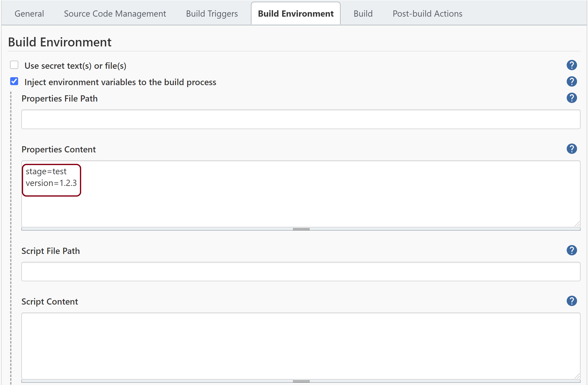Uncheck Inject environment variables to the build process

(x=14, y=81)
